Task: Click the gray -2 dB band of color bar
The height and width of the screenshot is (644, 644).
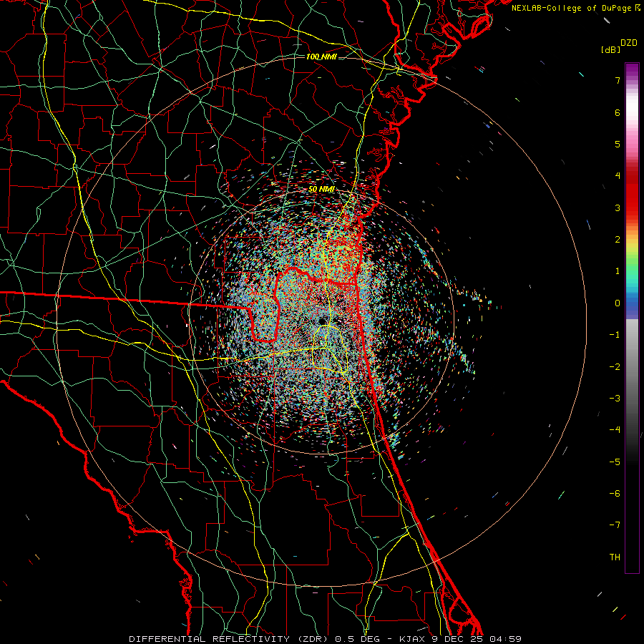Action: tap(632, 367)
